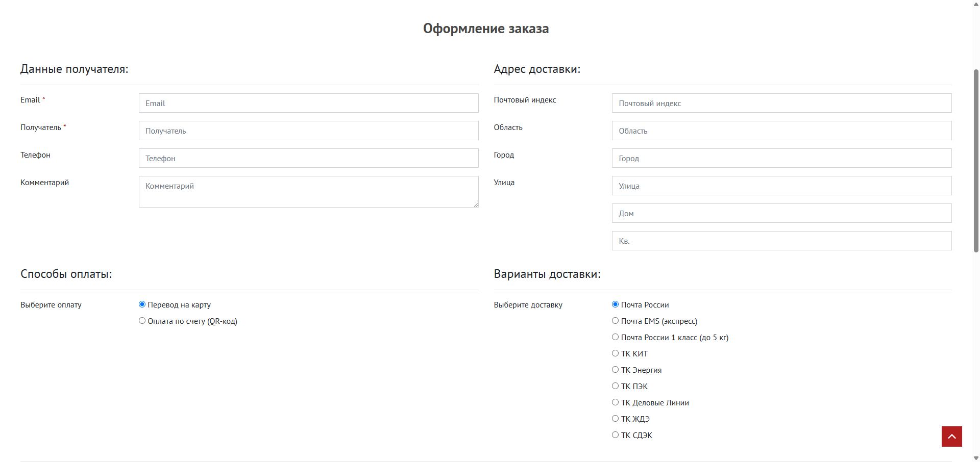Focus the Город input field
Image resolution: width=980 pixels, height=462 pixels.
tap(781, 158)
